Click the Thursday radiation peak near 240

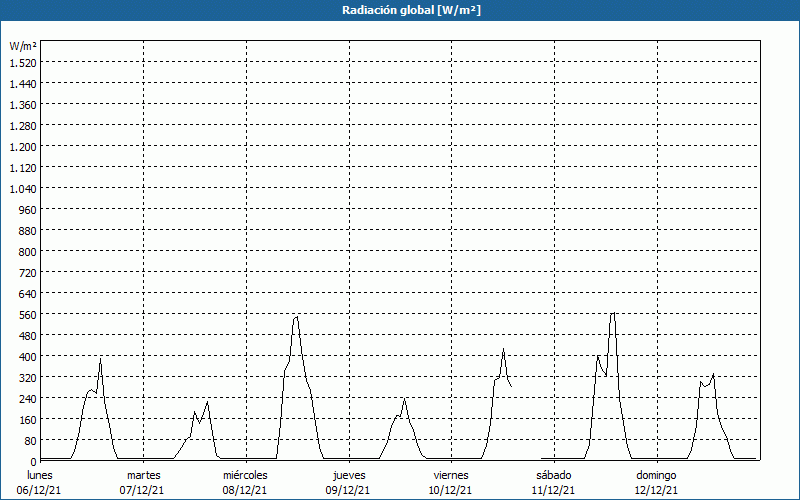(404, 399)
